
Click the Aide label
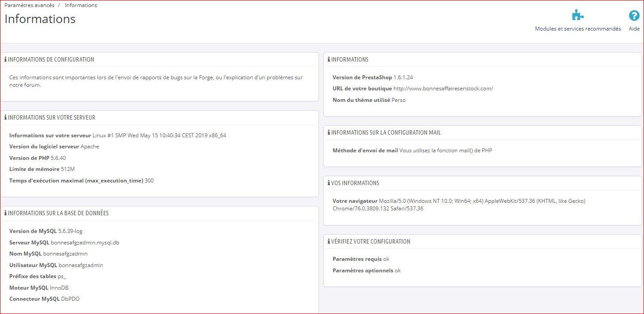634,29
